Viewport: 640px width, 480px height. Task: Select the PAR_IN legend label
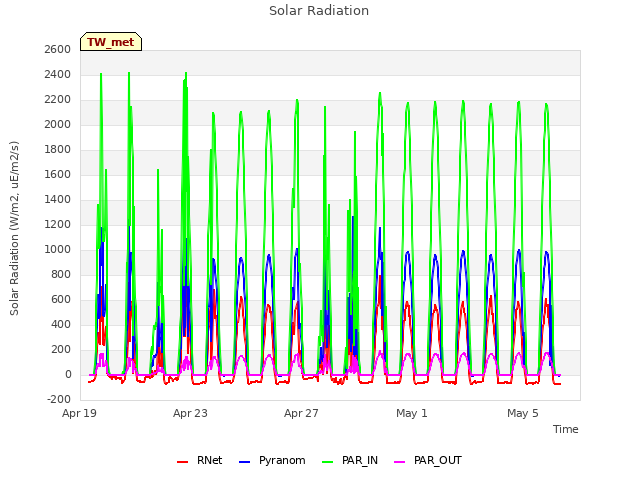(360, 460)
